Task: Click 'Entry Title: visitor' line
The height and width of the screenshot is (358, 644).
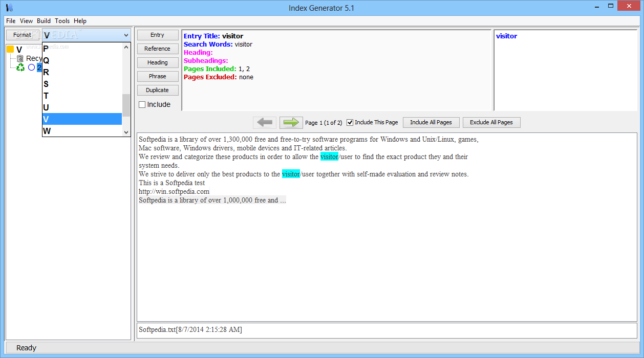Action: pyautogui.click(x=213, y=36)
